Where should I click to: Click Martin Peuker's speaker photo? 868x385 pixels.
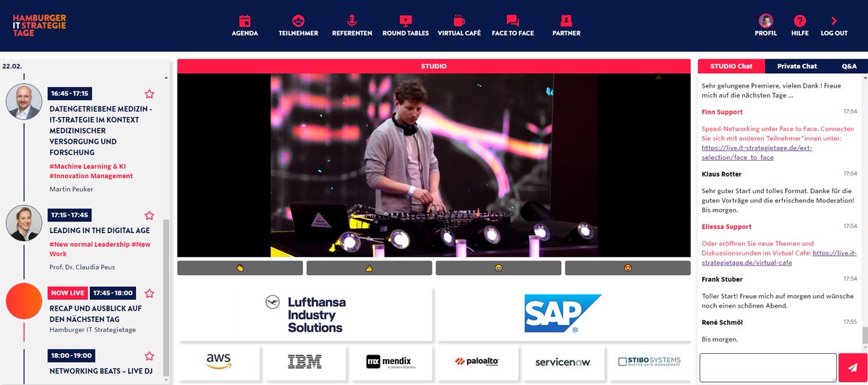click(24, 101)
